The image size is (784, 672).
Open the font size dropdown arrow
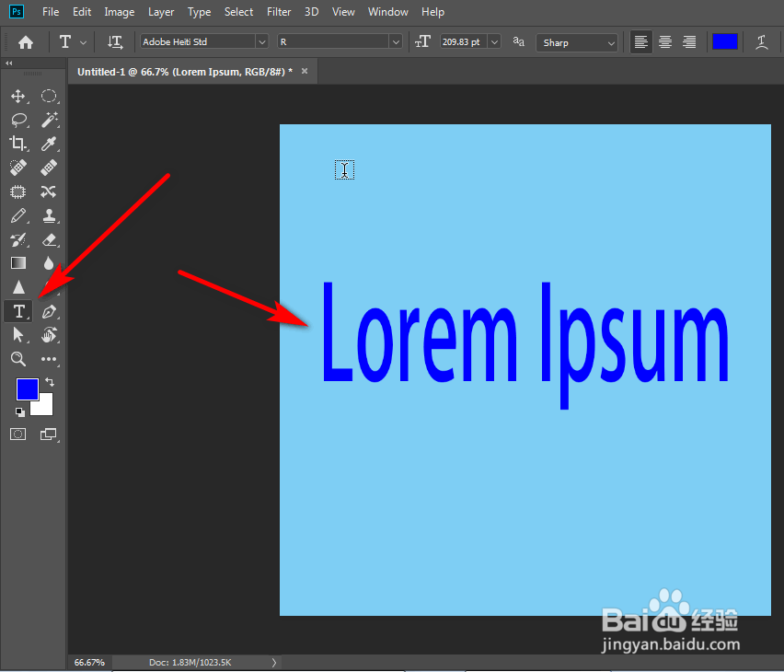coord(494,42)
